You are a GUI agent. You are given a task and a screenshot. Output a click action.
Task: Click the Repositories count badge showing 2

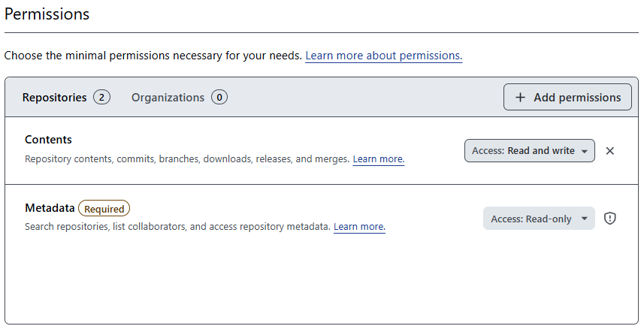click(x=101, y=98)
